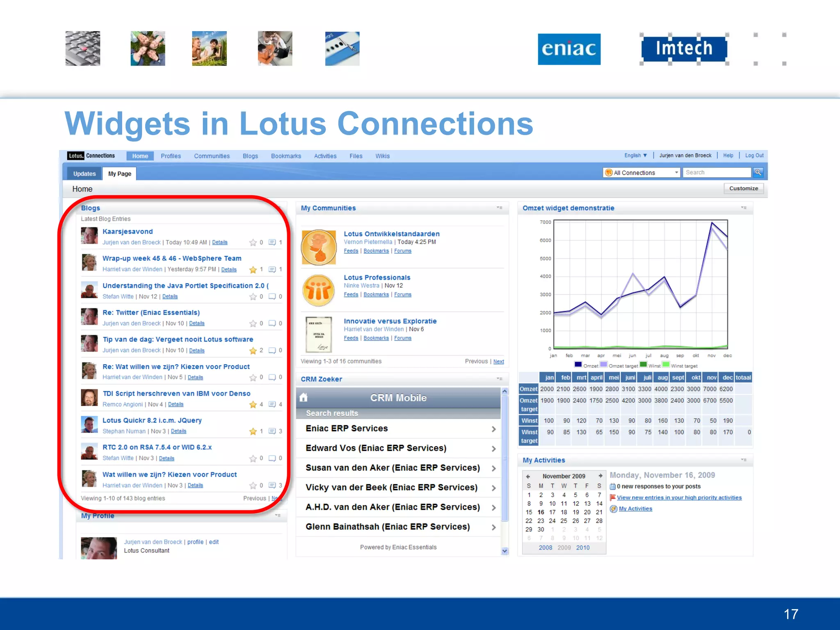Screen dimensions: 840x630
Task: Select November 16 in calendar
Action: [541, 512]
